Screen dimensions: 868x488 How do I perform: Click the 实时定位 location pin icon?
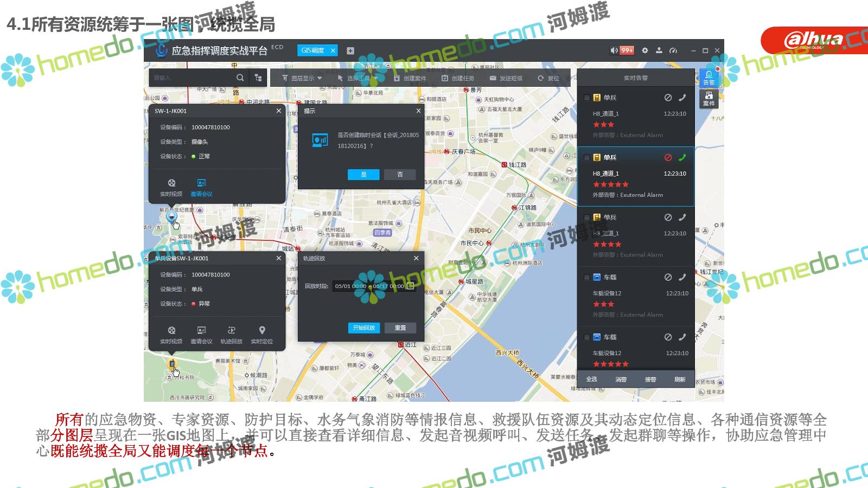261,330
